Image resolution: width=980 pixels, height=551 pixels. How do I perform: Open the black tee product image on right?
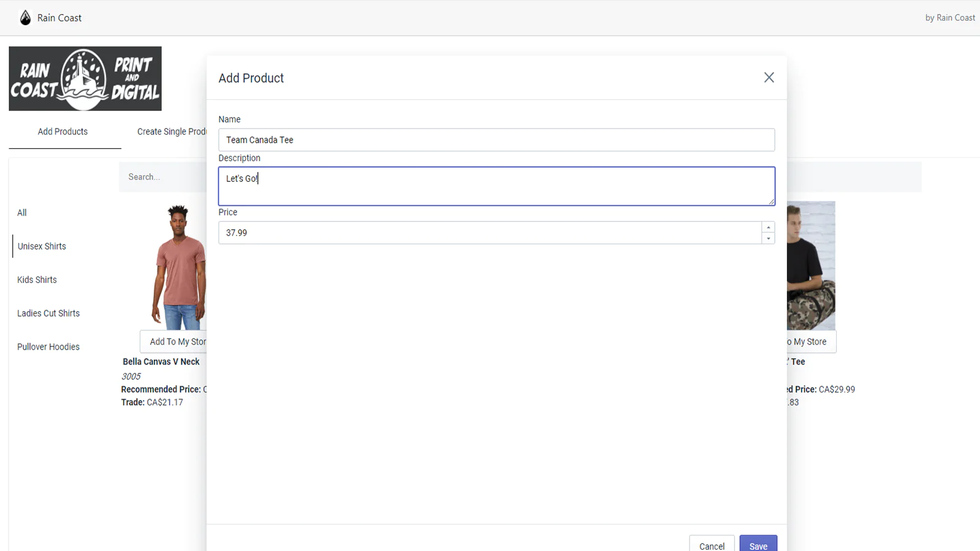[811, 266]
